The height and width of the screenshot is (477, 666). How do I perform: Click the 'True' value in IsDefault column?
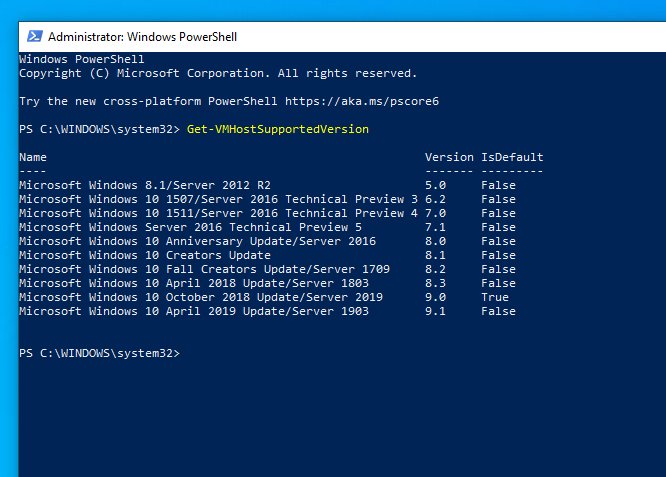click(494, 297)
